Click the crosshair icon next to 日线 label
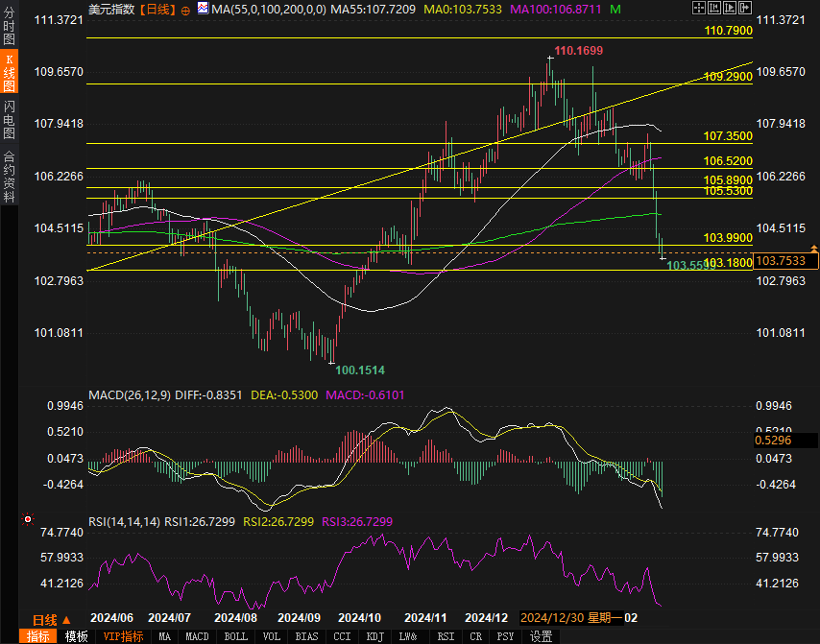 coord(185,10)
